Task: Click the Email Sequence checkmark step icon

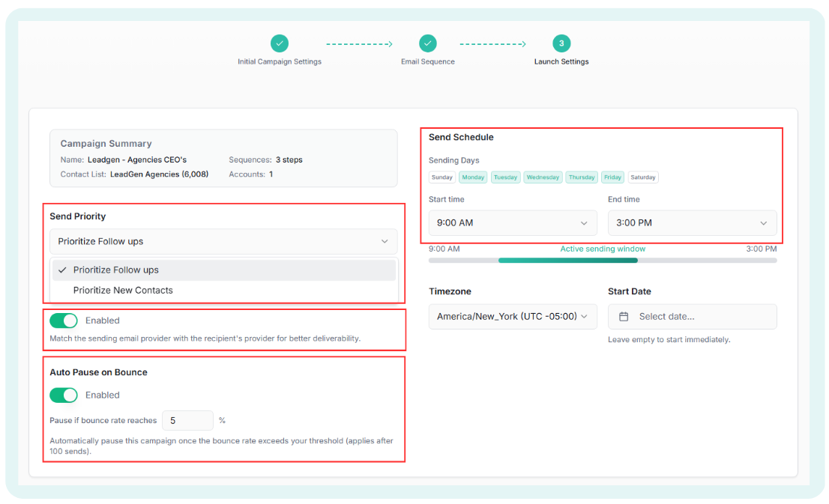Action: click(x=428, y=43)
